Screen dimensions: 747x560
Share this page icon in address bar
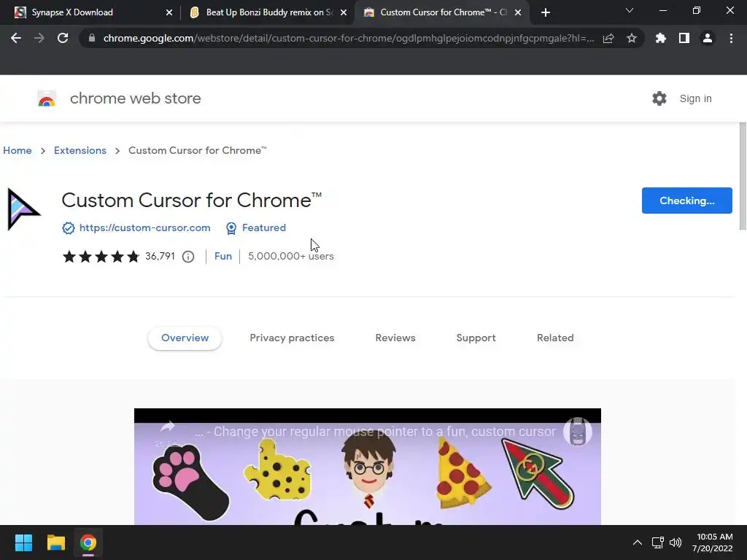(608, 39)
